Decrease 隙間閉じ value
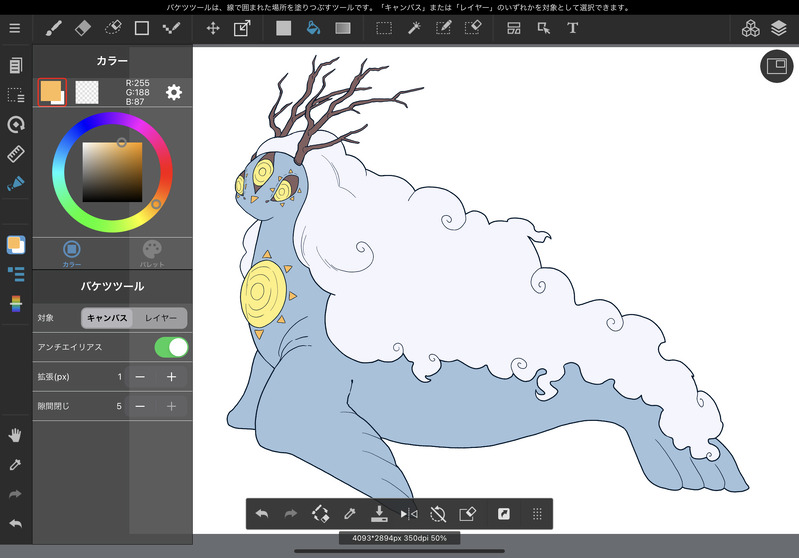Screen dimensions: 799x558 [x=140, y=407]
